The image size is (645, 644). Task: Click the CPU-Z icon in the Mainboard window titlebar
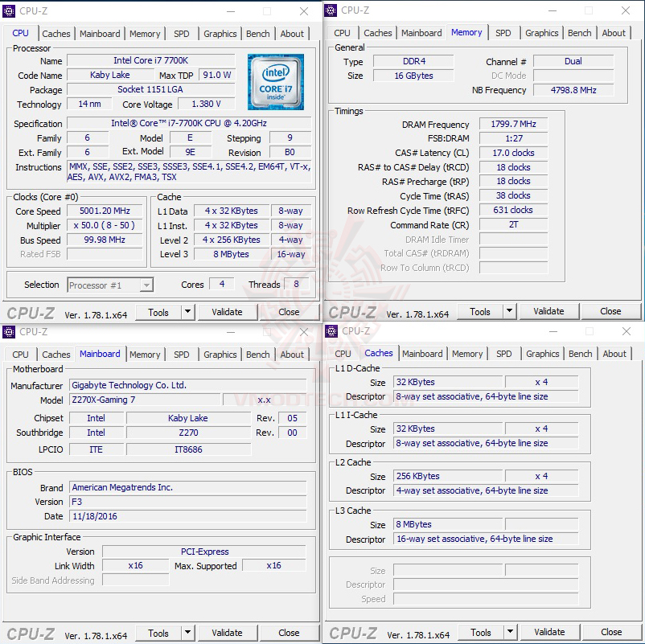click(x=7, y=332)
